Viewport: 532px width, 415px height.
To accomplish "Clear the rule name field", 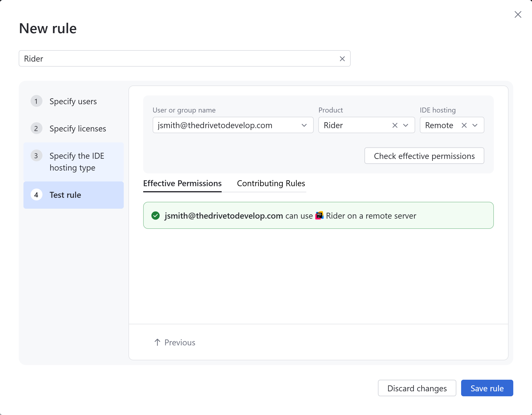I will 342,59.
